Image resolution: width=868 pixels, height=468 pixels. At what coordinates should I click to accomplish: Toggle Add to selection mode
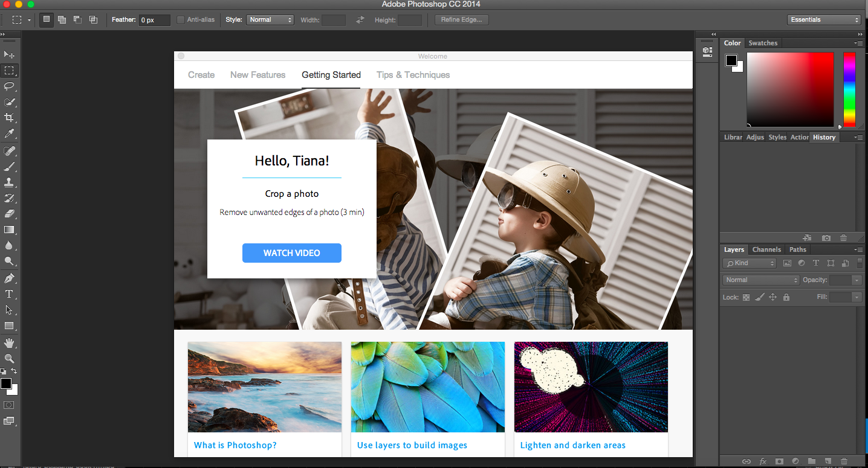pyautogui.click(x=62, y=20)
